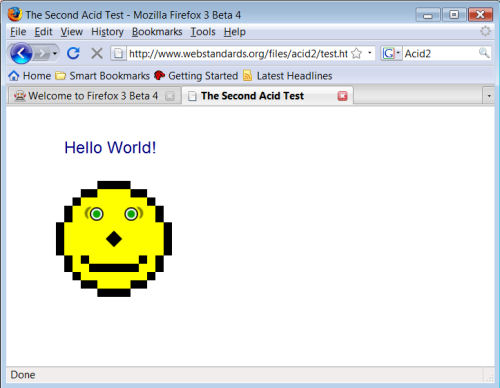Select The Second Acid Test tab
Screen dimensions: 500x388
[x=267, y=96]
